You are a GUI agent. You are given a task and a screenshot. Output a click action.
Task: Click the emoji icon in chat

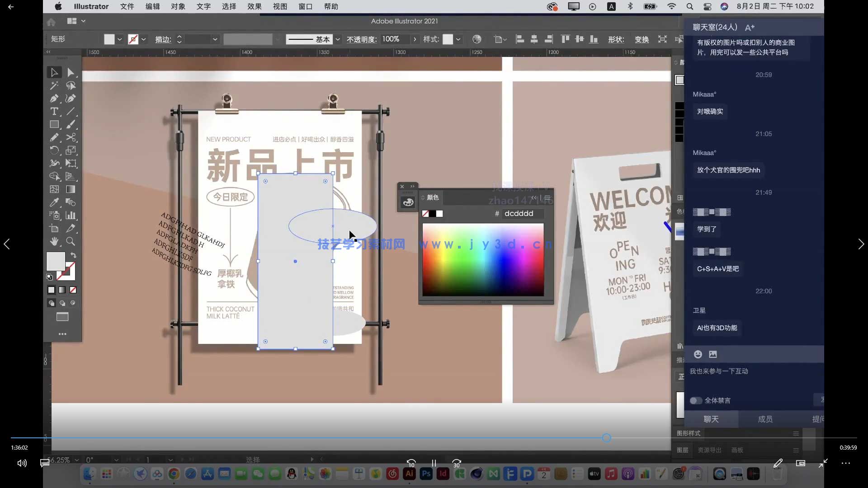click(698, 354)
